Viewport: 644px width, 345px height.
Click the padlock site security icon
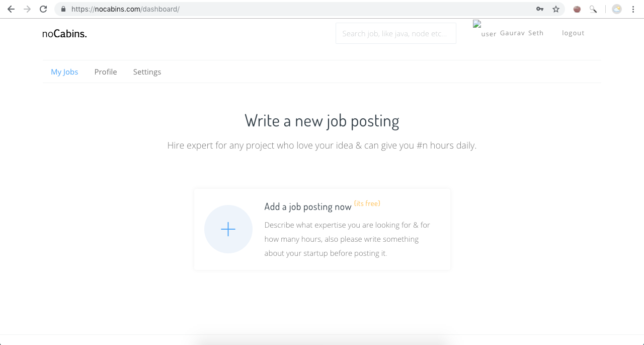(x=63, y=9)
